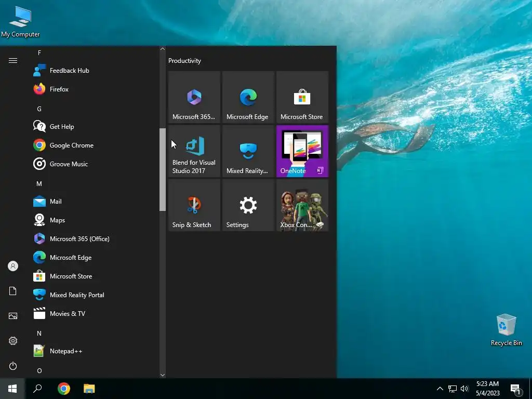Open Chrome from the taskbar

tap(64, 389)
